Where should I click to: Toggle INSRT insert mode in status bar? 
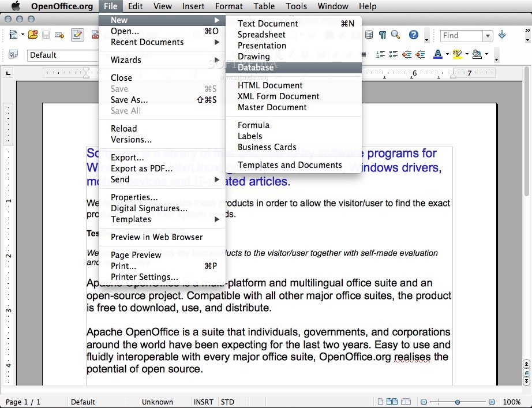pos(204,402)
